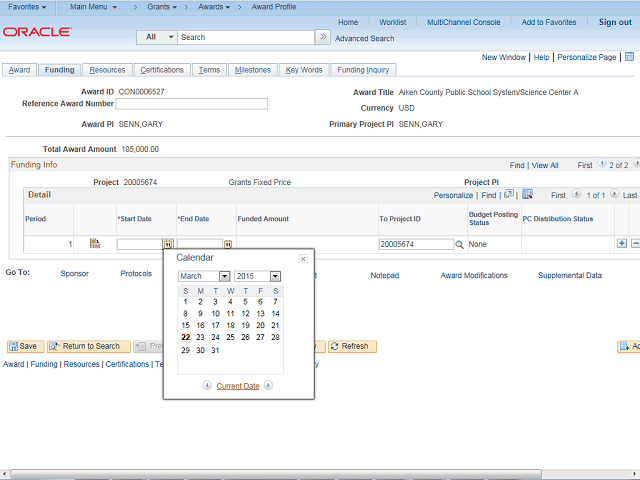Image resolution: width=640 pixels, height=480 pixels.
Task: Click Add to Favorites link
Action: [x=549, y=22]
